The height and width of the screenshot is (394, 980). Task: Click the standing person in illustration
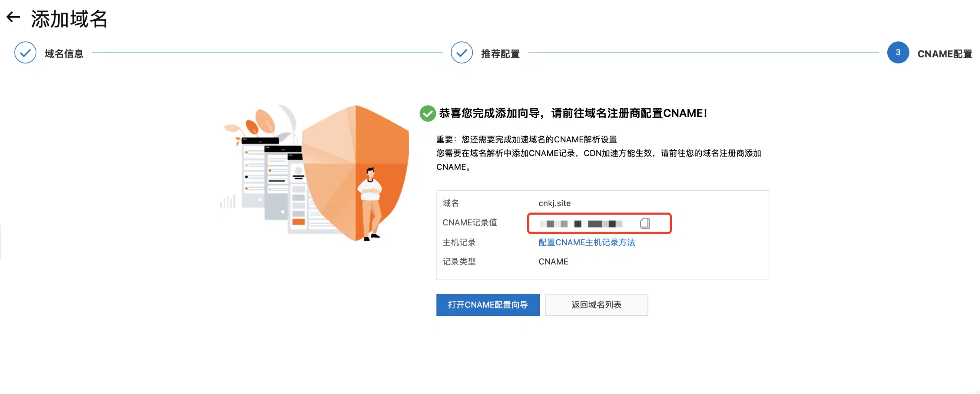370,203
